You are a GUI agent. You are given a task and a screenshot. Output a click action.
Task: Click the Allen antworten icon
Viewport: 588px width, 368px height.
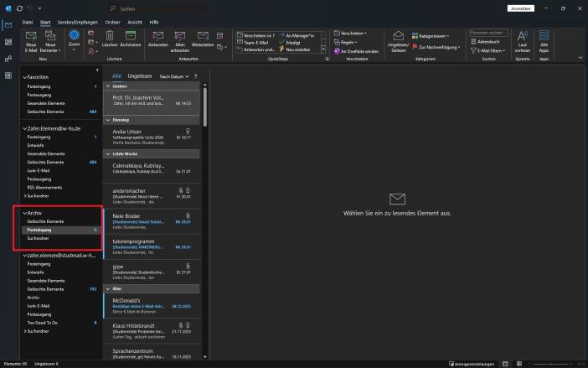tap(178, 36)
